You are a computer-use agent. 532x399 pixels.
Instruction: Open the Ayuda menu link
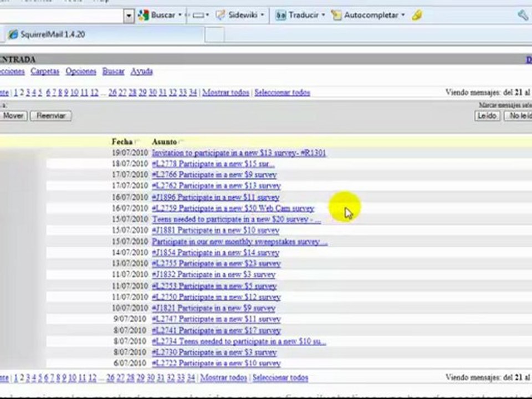[x=141, y=71]
